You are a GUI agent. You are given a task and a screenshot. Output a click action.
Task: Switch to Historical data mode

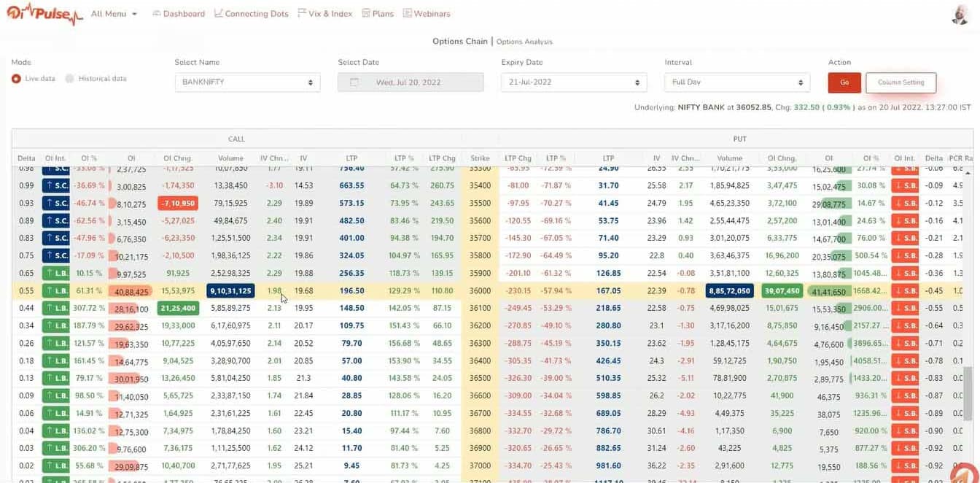(68, 78)
